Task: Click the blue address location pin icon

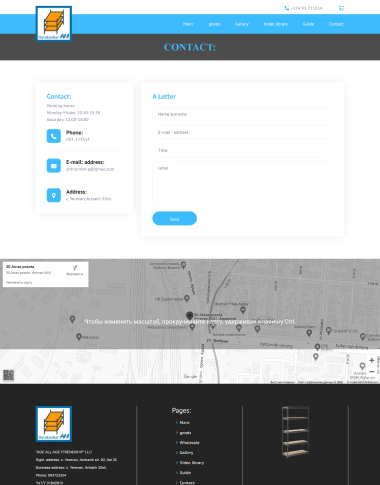Action: click(54, 195)
